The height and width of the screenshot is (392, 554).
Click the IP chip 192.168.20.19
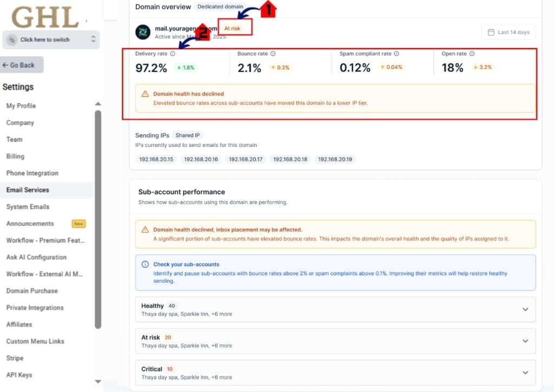tap(335, 160)
